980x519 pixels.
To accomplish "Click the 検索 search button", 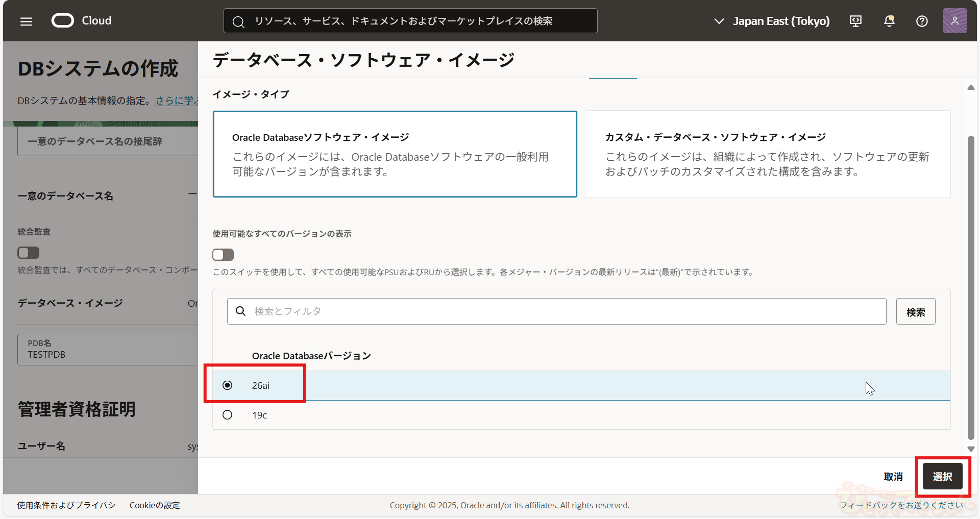I will 915,312.
